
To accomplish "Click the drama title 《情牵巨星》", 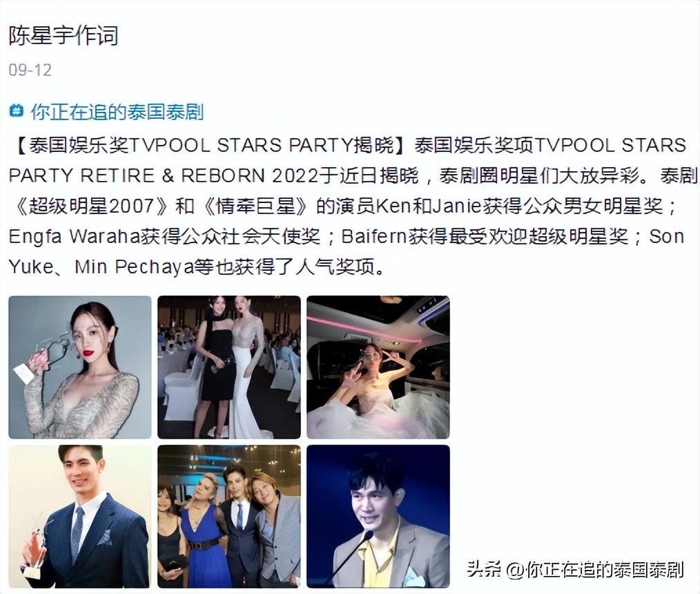I will point(255,206).
